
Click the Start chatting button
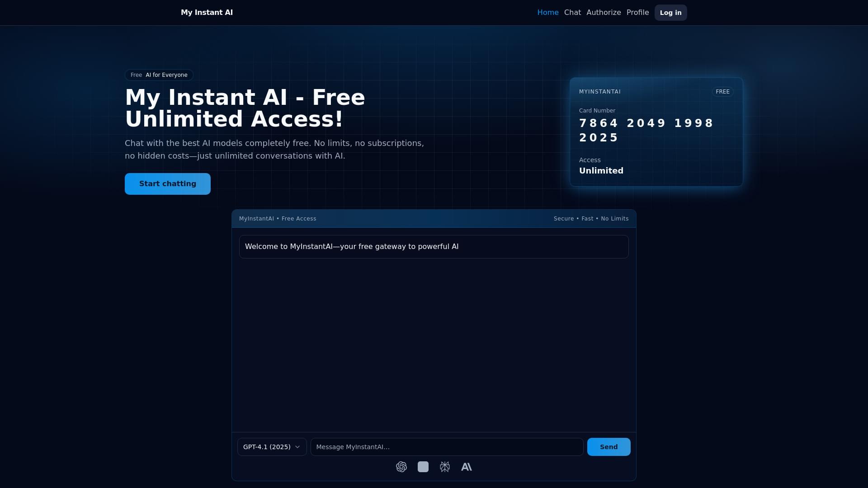click(167, 184)
